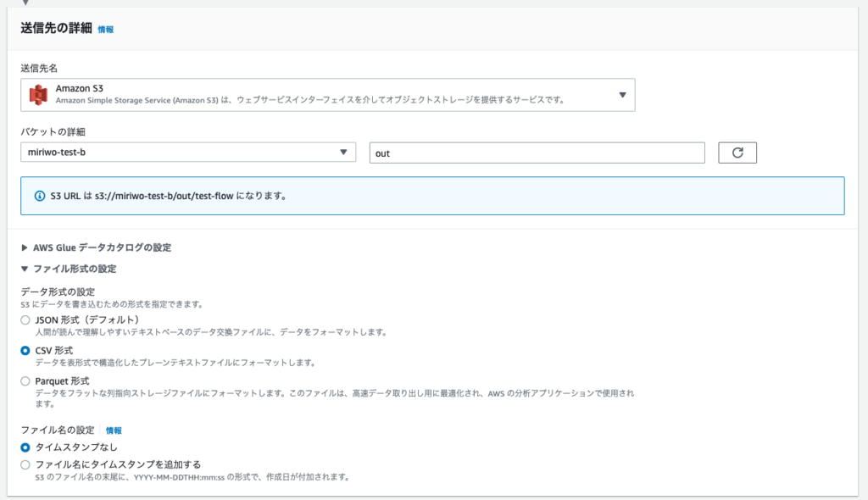Choose ファイル名にタイムスタンプを追加する option

25,464
